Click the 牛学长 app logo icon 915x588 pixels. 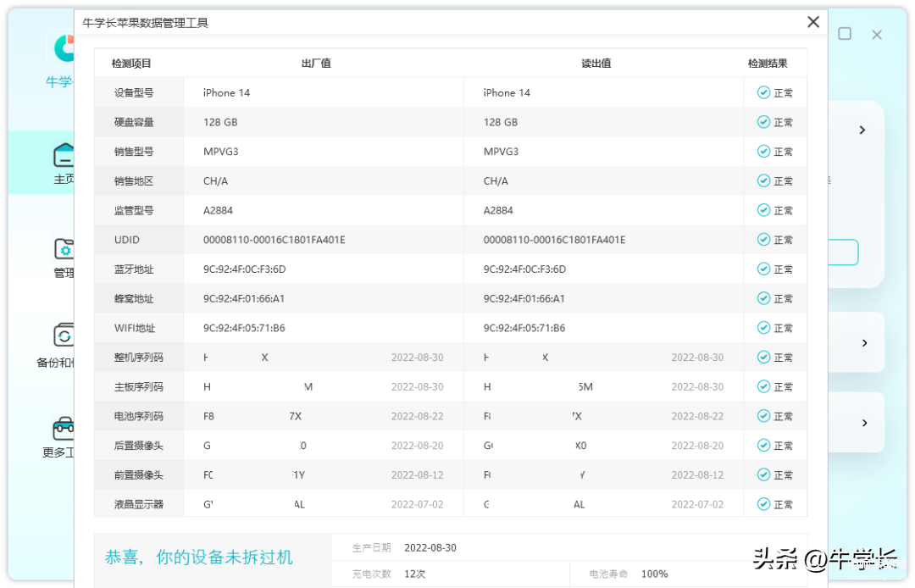(x=64, y=48)
